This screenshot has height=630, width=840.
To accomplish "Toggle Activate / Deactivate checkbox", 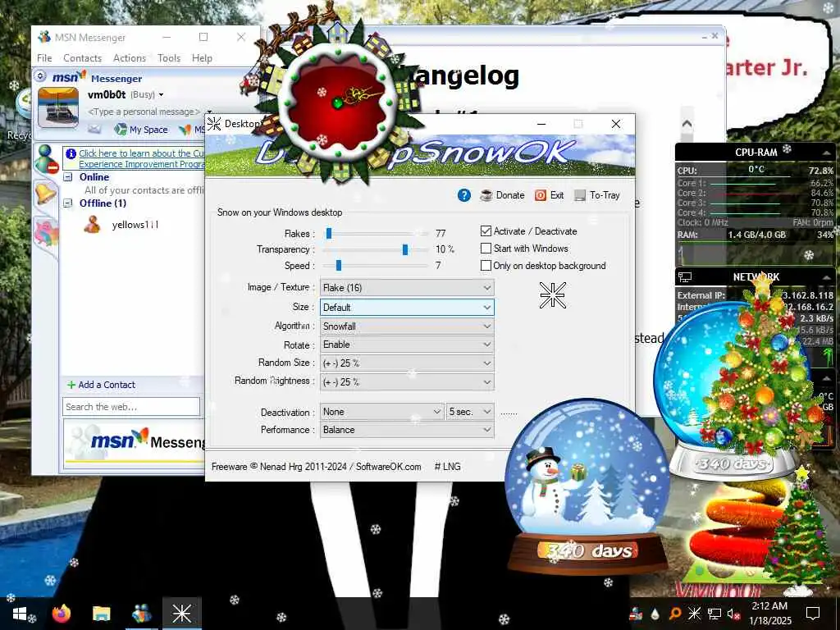I will click(486, 231).
